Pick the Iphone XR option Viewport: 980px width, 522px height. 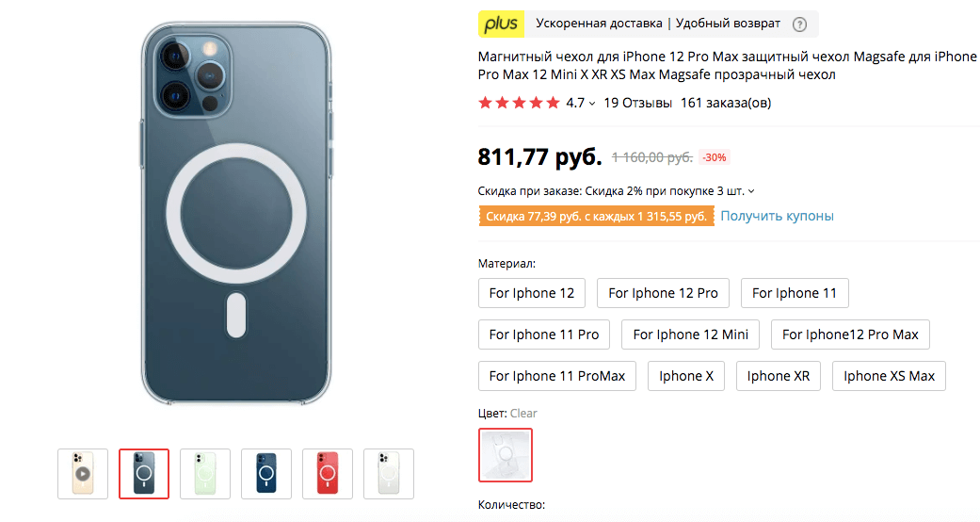click(778, 376)
